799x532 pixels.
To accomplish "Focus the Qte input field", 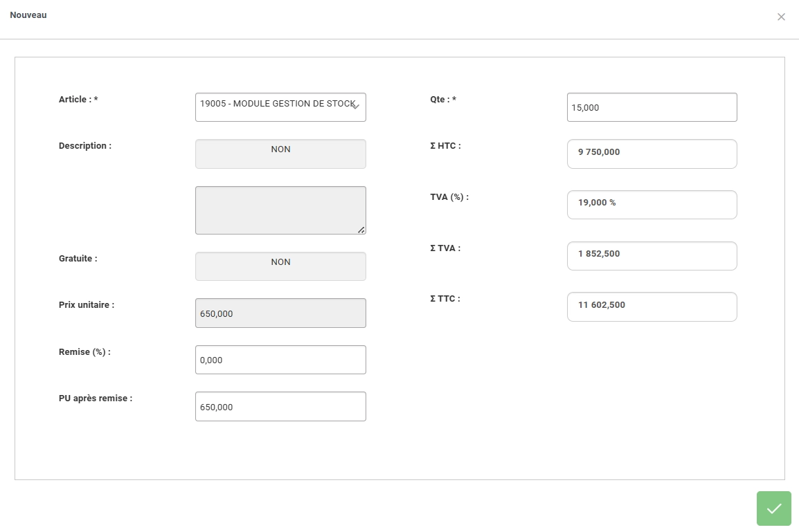I will click(652, 107).
